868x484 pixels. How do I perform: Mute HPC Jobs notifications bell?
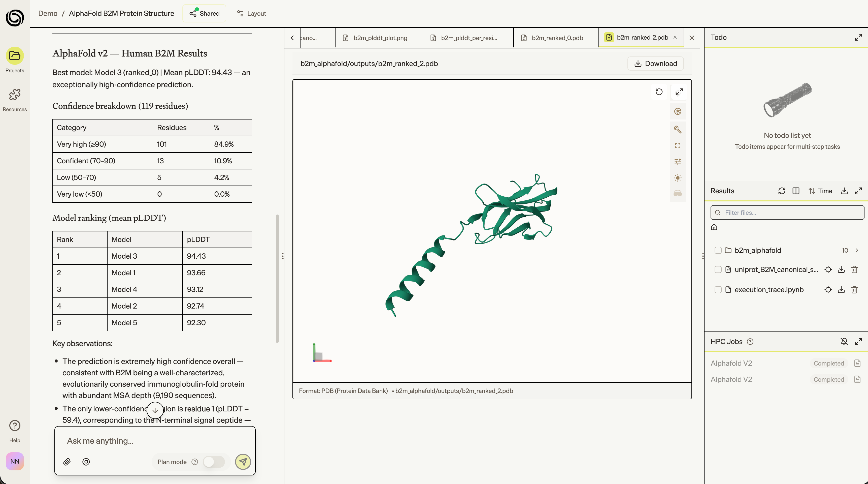tap(844, 342)
